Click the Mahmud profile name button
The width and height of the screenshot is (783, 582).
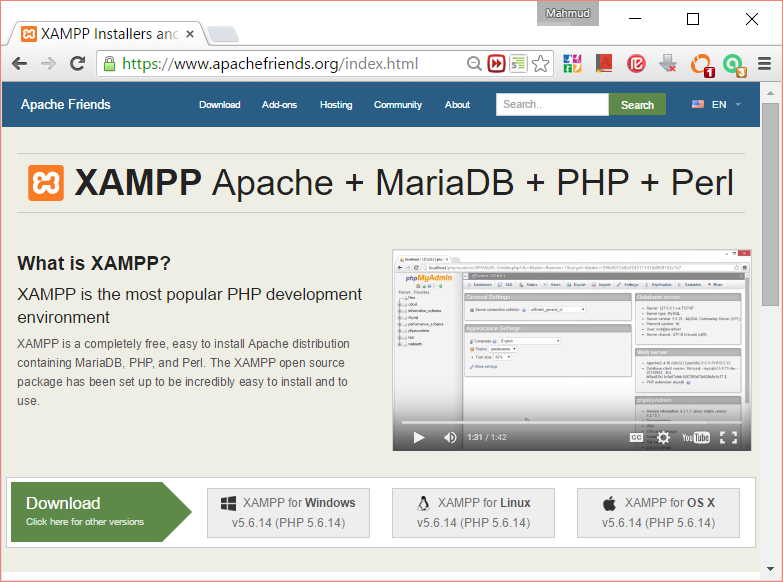pyautogui.click(x=568, y=13)
